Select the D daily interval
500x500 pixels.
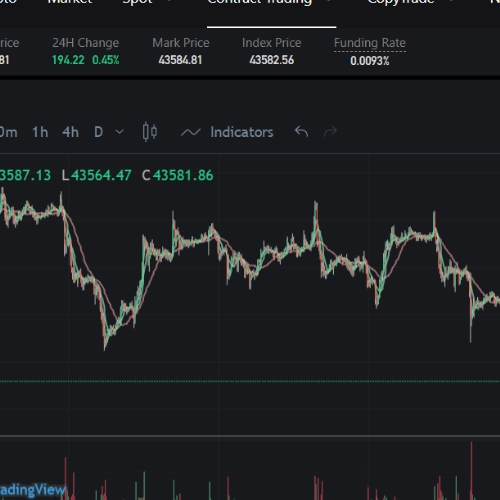click(x=98, y=132)
